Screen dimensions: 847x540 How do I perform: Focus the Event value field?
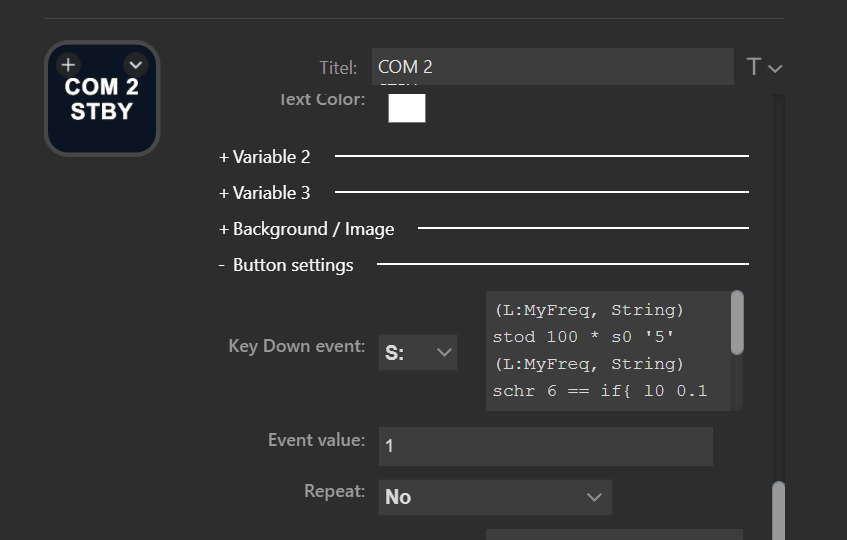click(545, 446)
